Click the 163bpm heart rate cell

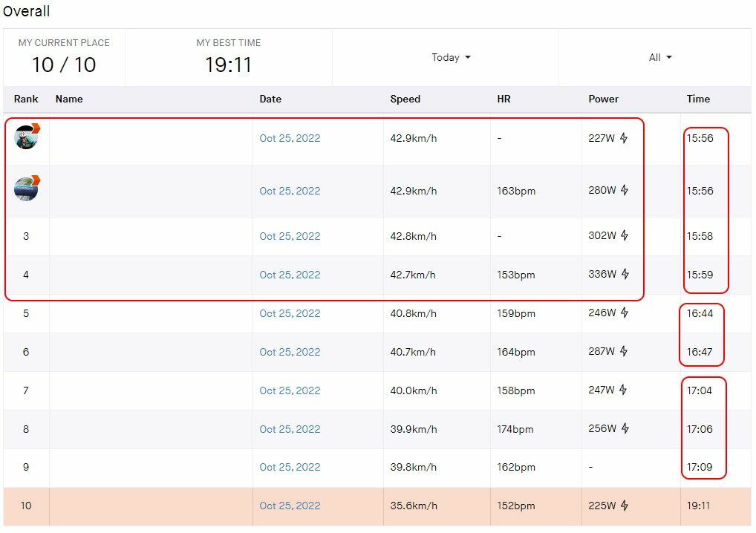tap(516, 191)
